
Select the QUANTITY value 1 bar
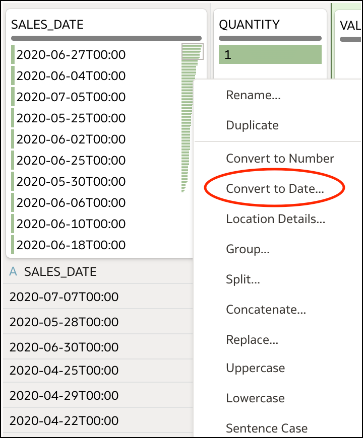click(x=270, y=54)
